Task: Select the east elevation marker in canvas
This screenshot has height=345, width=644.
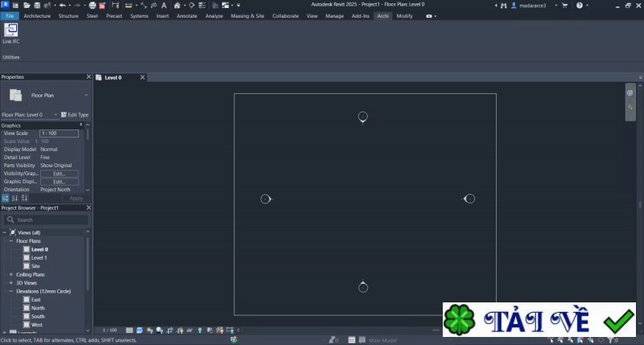Action: click(469, 199)
